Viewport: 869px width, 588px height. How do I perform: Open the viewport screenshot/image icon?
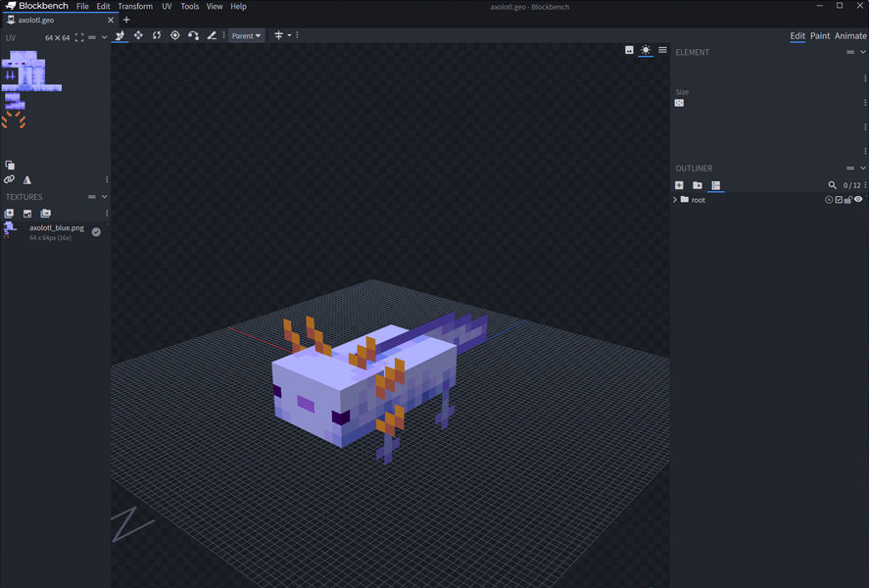point(629,50)
